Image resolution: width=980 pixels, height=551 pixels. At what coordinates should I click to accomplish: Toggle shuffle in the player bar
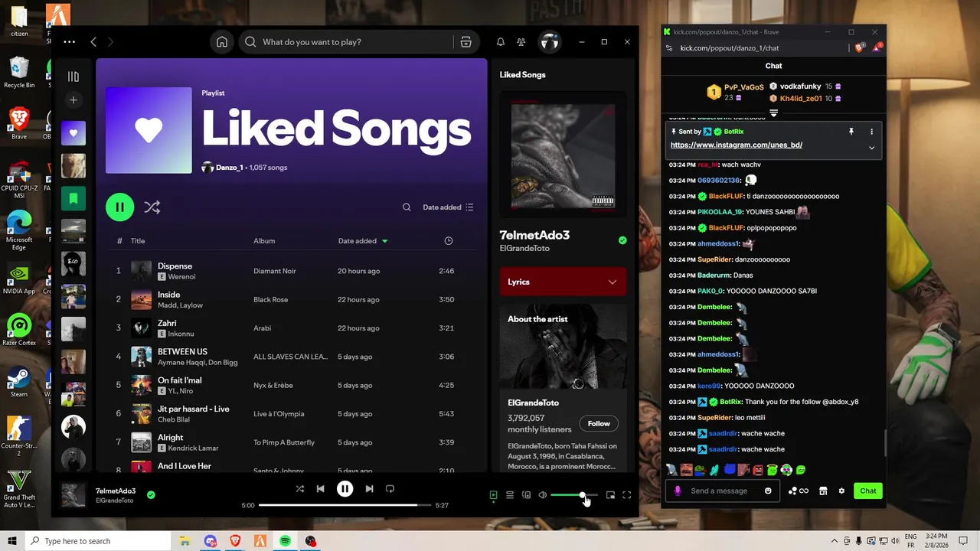pyautogui.click(x=299, y=489)
